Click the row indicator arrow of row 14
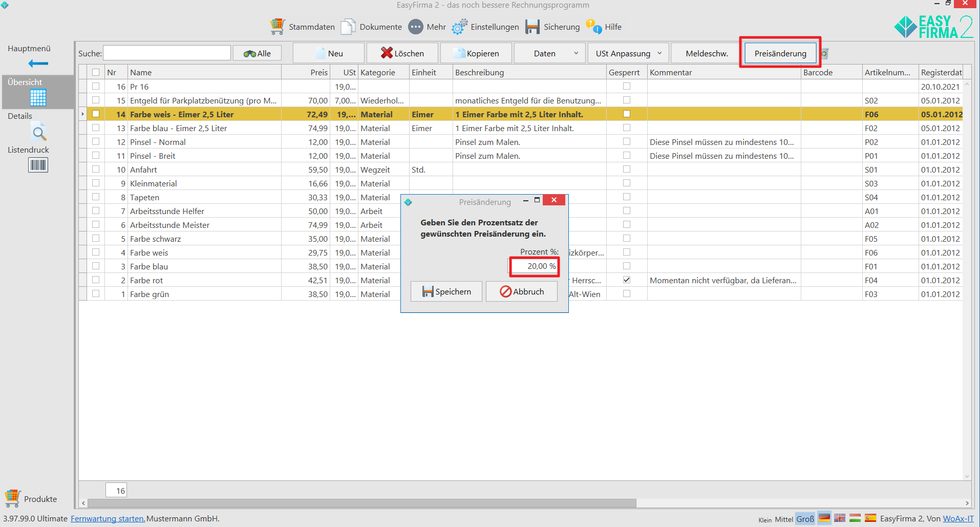Viewport: 980px width, 527px height. [x=82, y=114]
